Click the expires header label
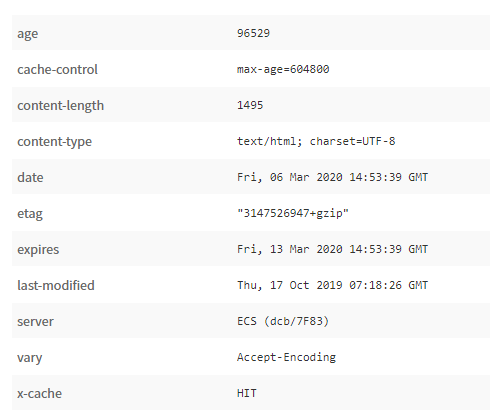The image size is (490, 410). tap(38, 250)
